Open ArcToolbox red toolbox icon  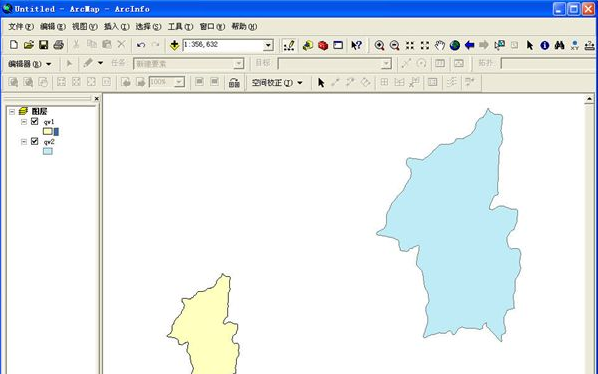pos(323,45)
